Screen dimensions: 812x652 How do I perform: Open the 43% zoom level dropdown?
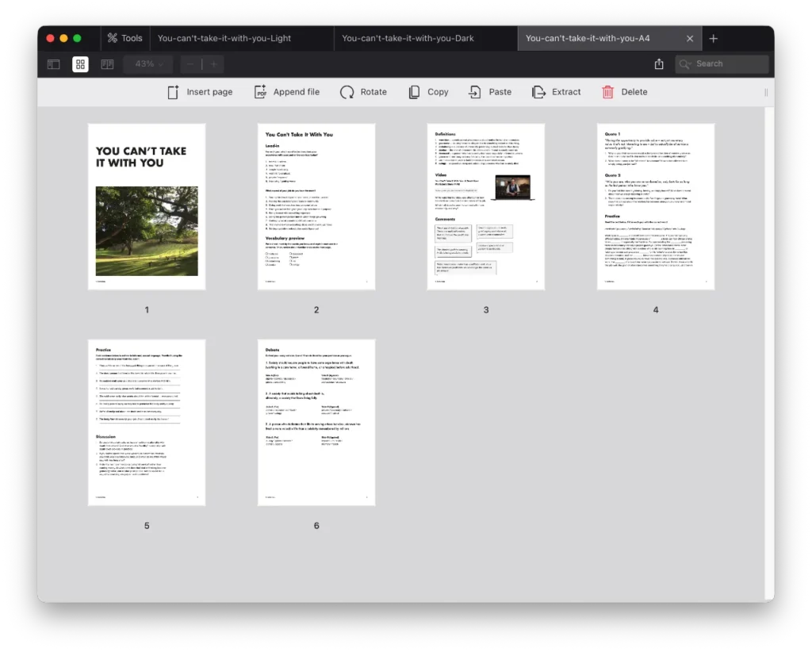(148, 64)
